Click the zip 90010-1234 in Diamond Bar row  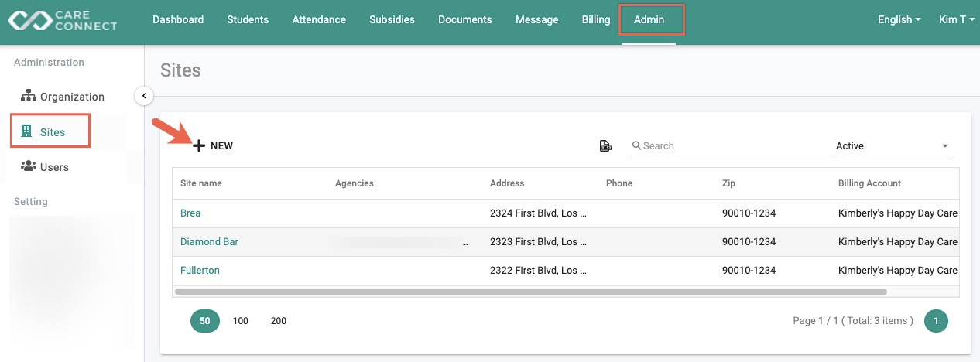749,241
